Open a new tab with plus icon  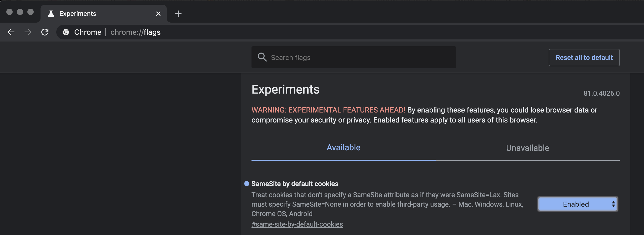pos(178,14)
